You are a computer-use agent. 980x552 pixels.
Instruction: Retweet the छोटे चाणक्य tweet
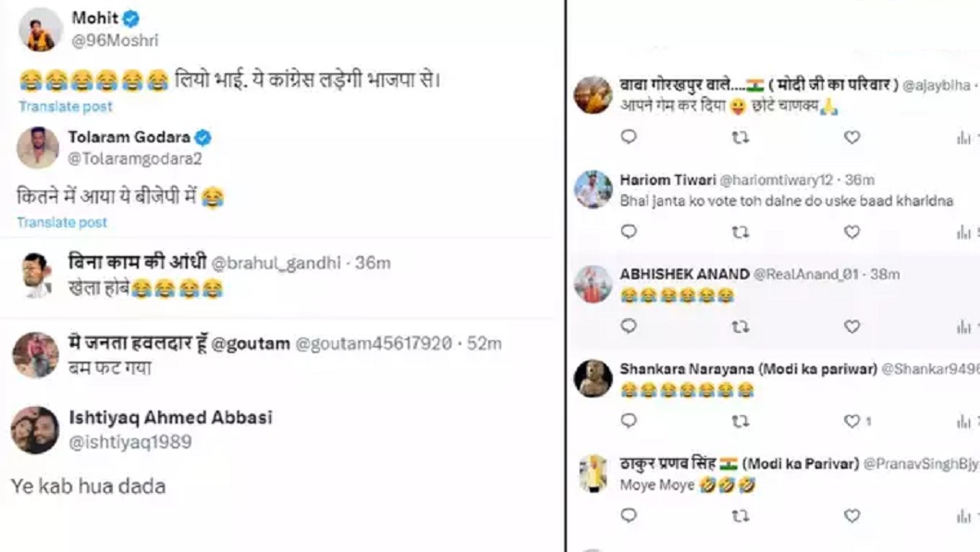click(x=741, y=138)
